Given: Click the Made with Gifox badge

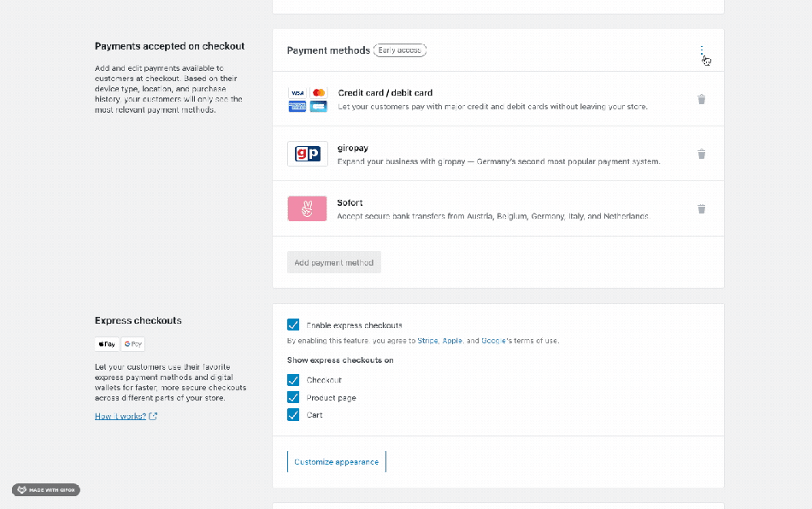Looking at the screenshot, I should pos(46,489).
